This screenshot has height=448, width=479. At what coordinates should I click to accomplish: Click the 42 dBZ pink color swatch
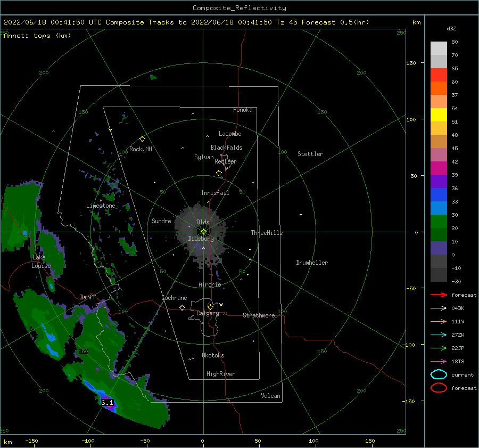click(x=439, y=155)
